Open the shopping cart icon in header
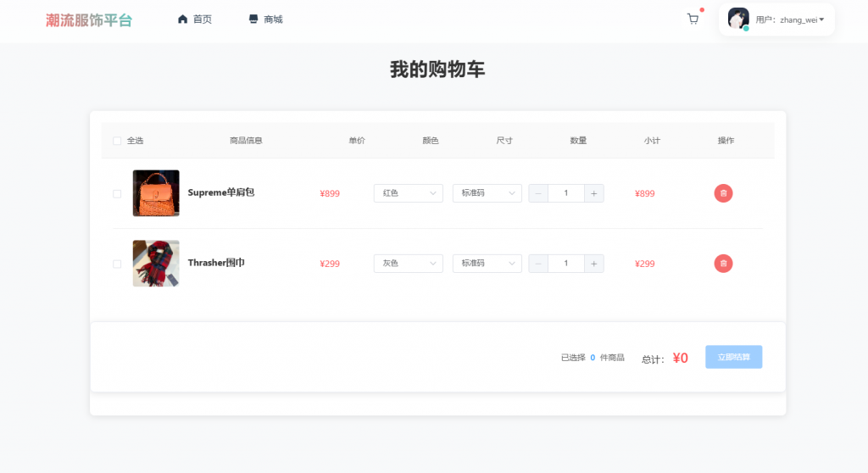 point(693,19)
